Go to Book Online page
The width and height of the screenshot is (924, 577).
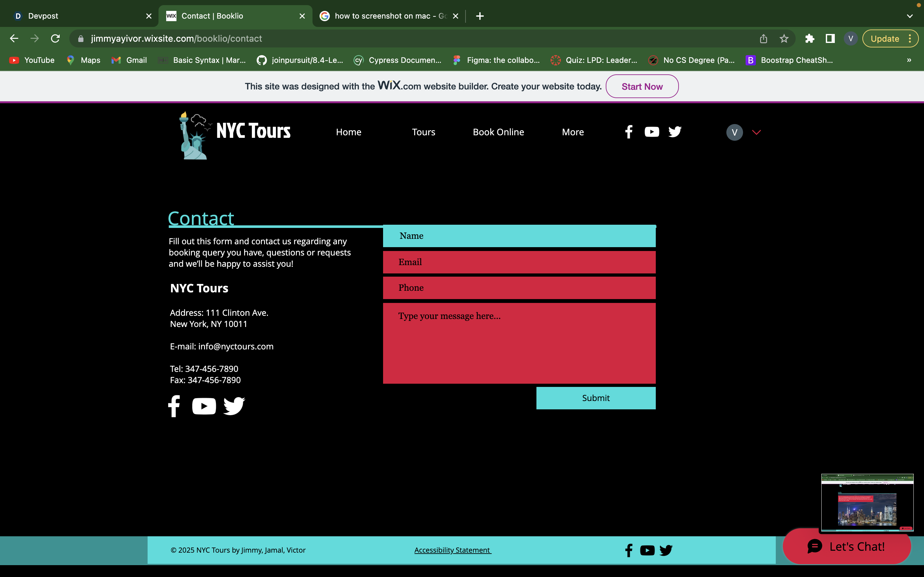(498, 132)
